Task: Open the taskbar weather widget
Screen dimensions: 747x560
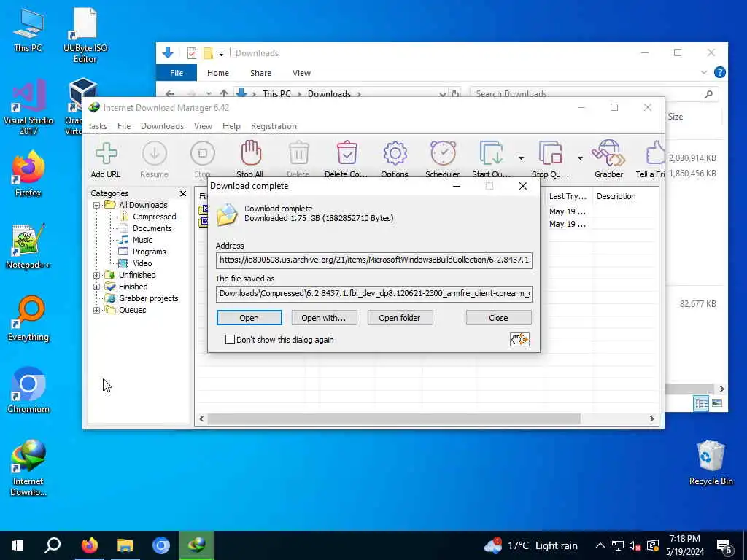Action: tap(530, 545)
